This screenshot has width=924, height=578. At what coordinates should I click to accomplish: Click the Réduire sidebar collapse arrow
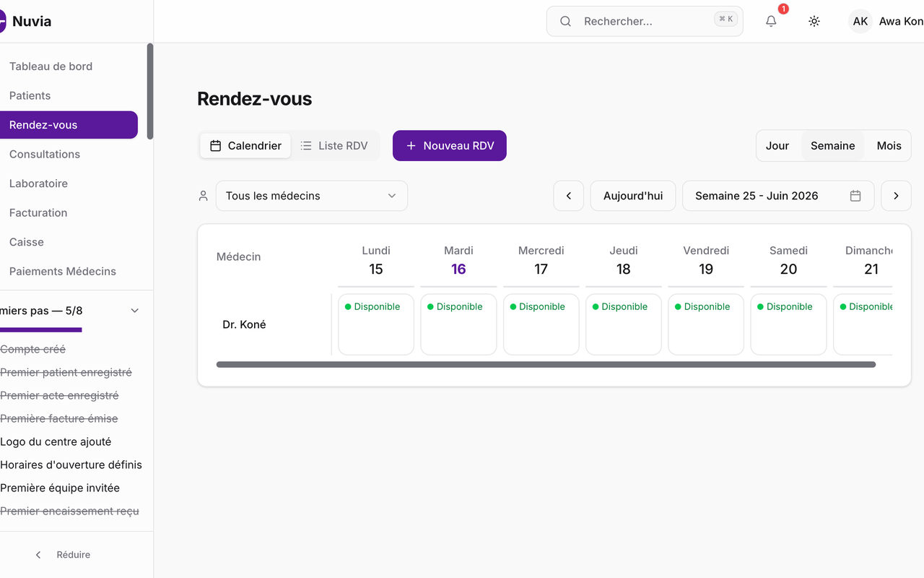coord(38,555)
